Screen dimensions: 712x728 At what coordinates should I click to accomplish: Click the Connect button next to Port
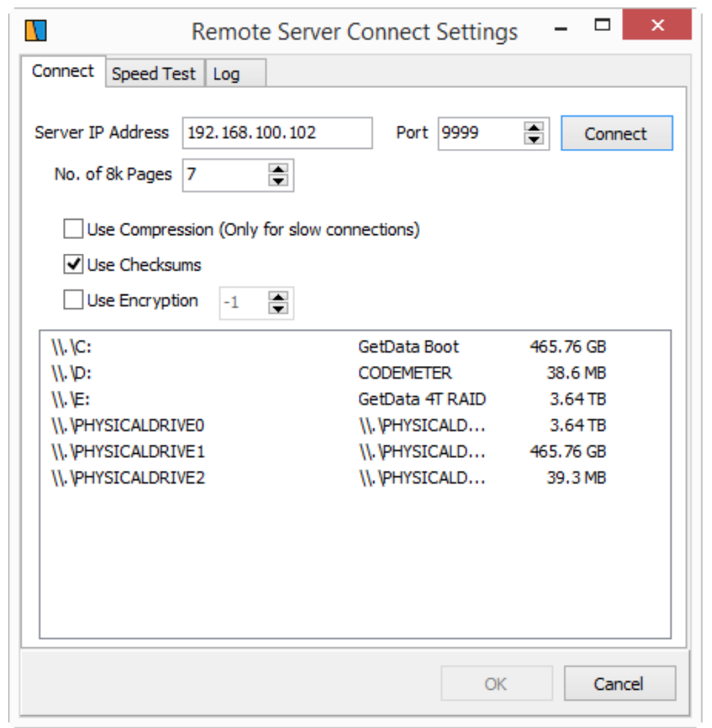click(617, 133)
